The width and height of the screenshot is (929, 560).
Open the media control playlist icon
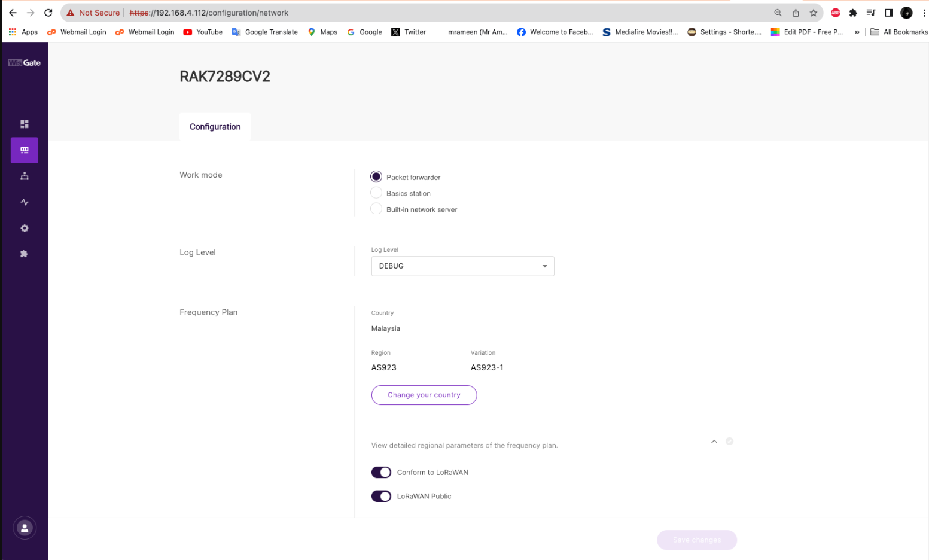pos(871,13)
